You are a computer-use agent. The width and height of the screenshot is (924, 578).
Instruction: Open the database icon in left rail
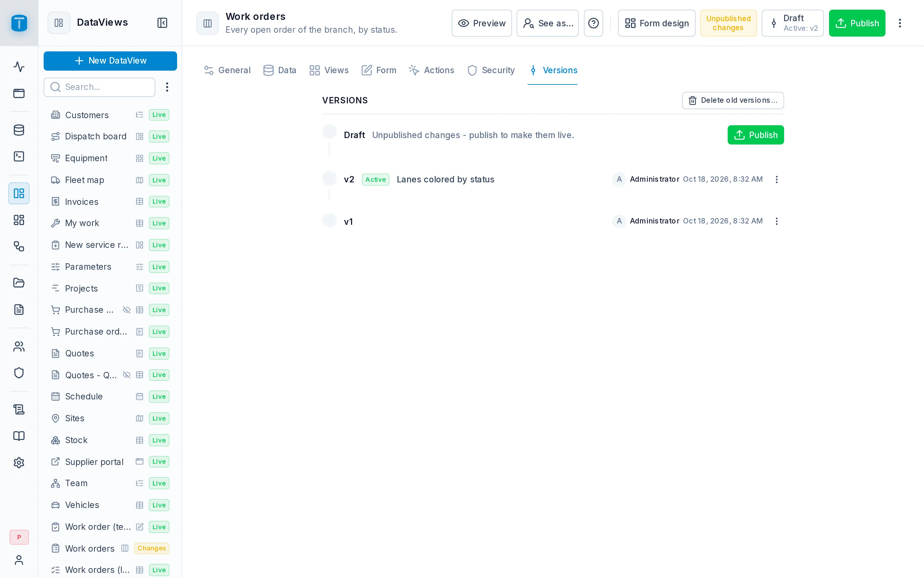tap(19, 130)
